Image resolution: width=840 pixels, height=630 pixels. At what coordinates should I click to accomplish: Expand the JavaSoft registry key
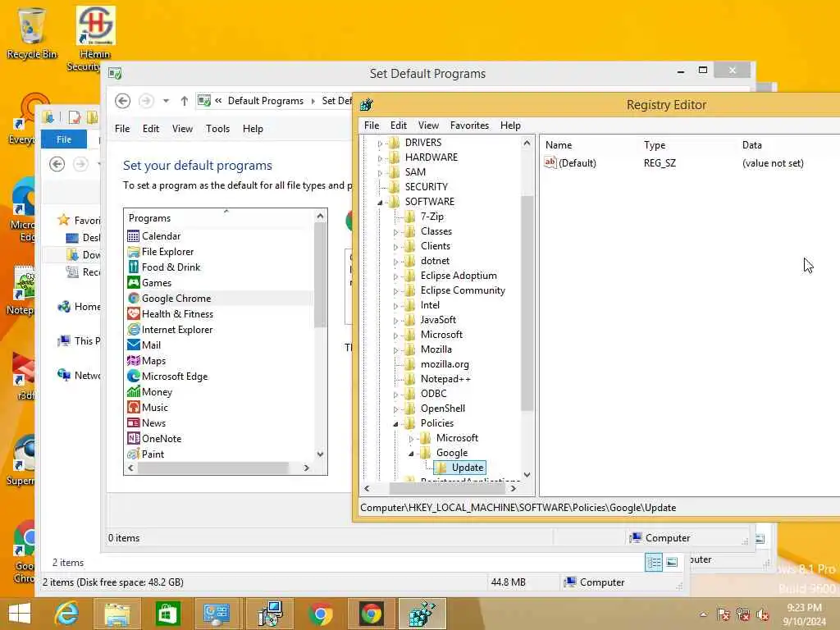(x=395, y=321)
